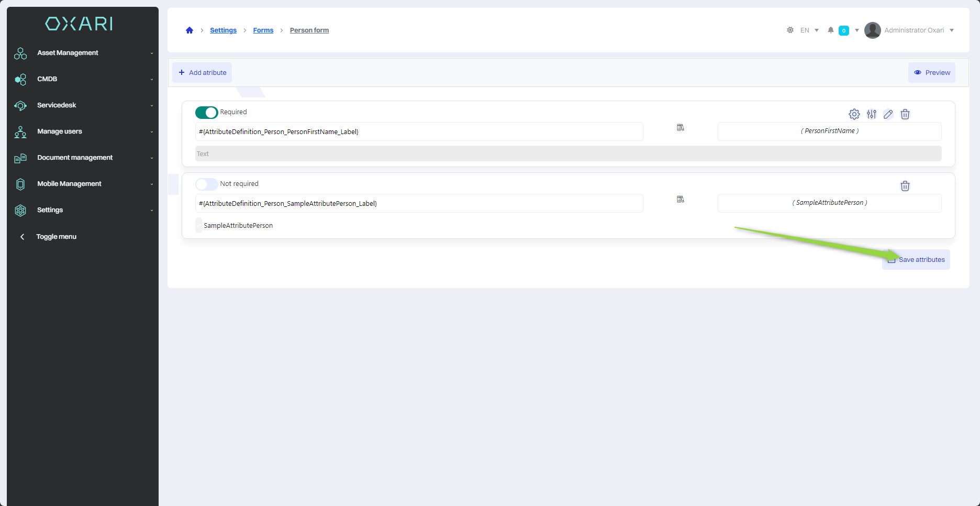Open the EN language dropdown
The image size is (980, 506).
[809, 30]
